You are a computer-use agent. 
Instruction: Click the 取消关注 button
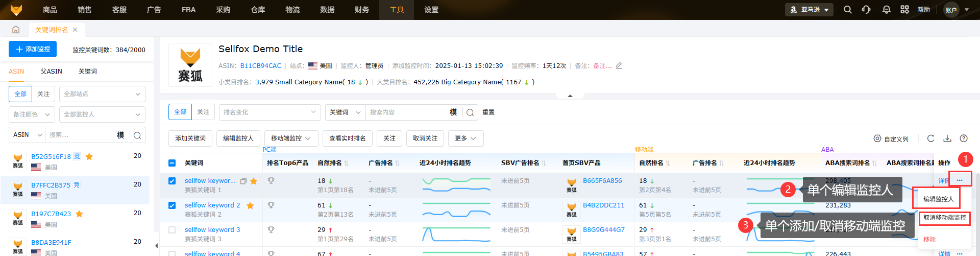[425, 138]
